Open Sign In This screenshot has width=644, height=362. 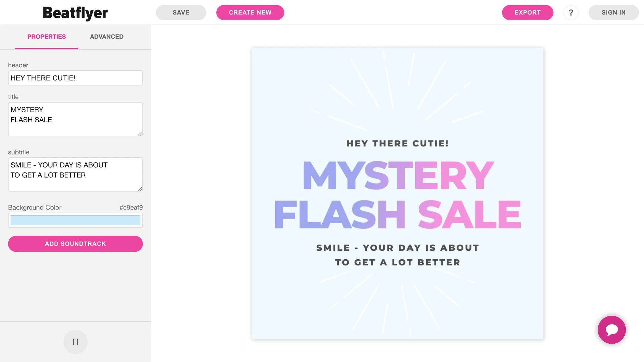pyautogui.click(x=613, y=13)
